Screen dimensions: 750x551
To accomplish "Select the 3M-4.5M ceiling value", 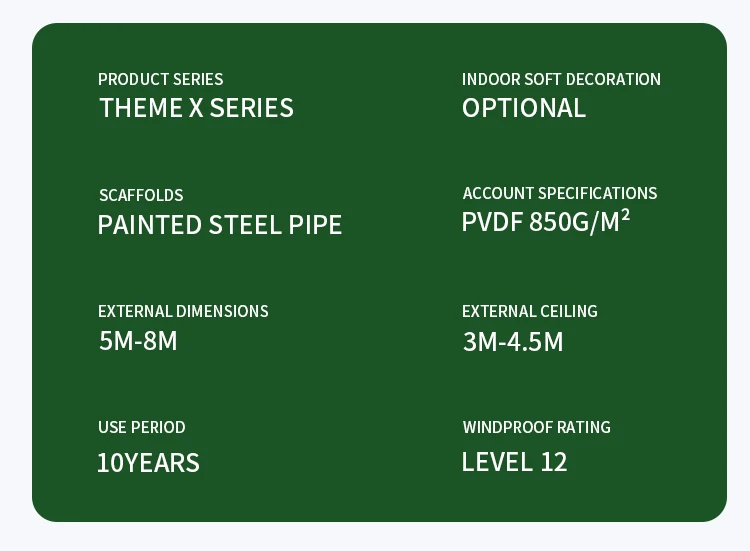I will pos(513,342).
